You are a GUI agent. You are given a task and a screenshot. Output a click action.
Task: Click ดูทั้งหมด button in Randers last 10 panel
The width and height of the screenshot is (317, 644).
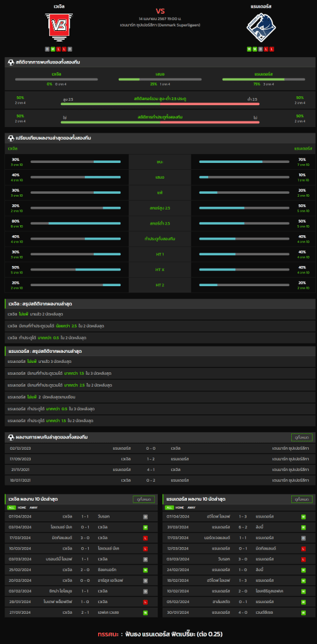[302, 499]
